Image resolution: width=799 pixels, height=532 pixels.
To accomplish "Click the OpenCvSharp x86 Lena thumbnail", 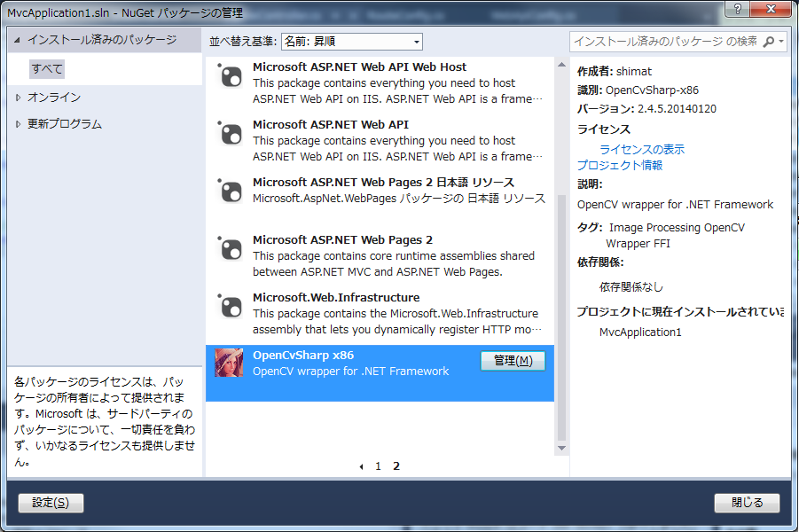I will 229,363.
